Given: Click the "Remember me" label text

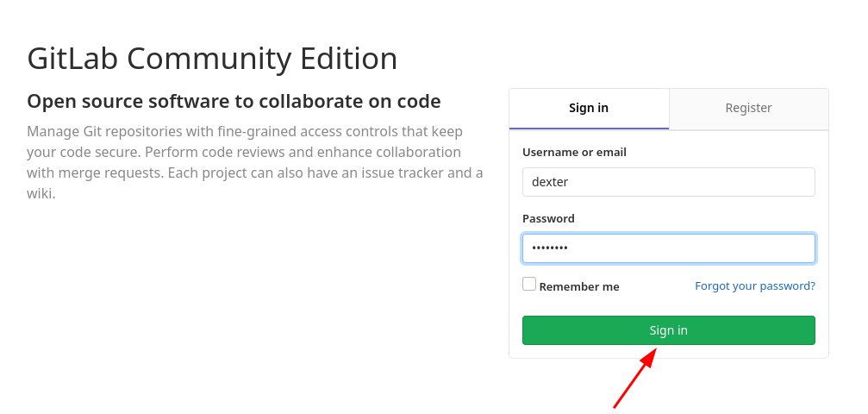Looking at the screenshot, I should tap(579, 286).
